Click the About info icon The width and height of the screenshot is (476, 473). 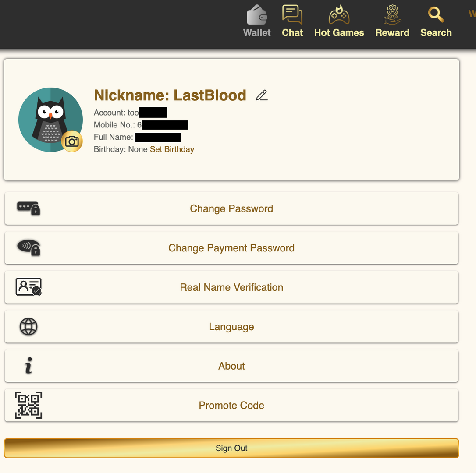tap(28, 366)
